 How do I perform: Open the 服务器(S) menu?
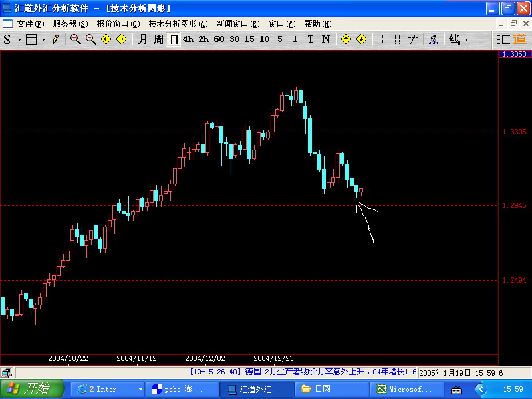click(x=70, y=24)
